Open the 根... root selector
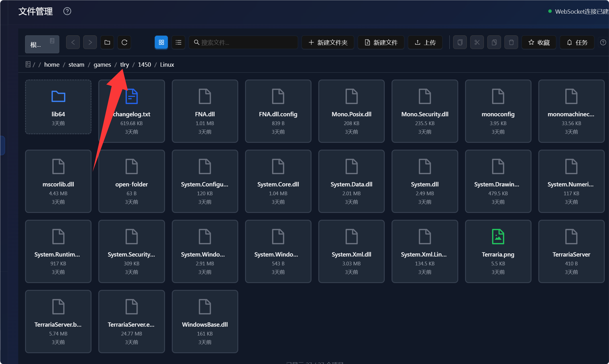The height and width of the screenshot is (364, 609). point(42,44)
